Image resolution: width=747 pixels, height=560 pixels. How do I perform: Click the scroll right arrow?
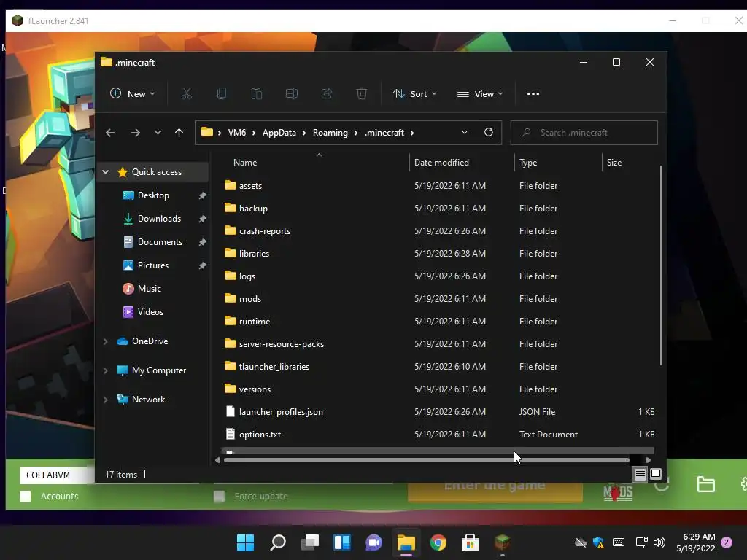[649, 460]
